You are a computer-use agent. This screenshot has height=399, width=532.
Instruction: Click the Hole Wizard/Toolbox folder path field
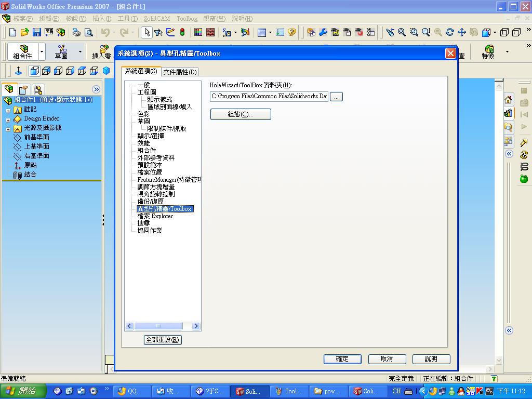pyautogui.click(x=269, y=96)
